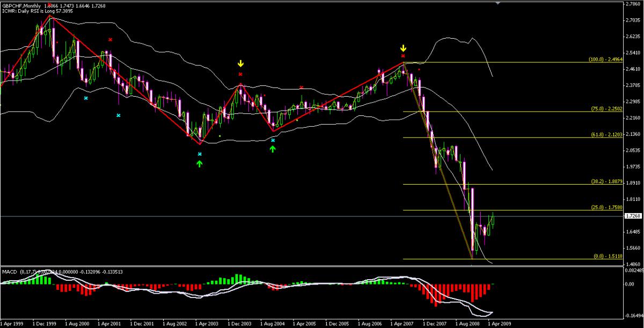Click the 1.4860 price axis label

point(633,264)
